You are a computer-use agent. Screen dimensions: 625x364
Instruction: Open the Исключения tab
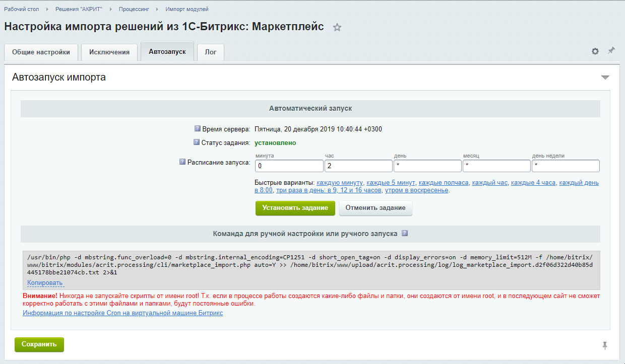click(109, 52)
